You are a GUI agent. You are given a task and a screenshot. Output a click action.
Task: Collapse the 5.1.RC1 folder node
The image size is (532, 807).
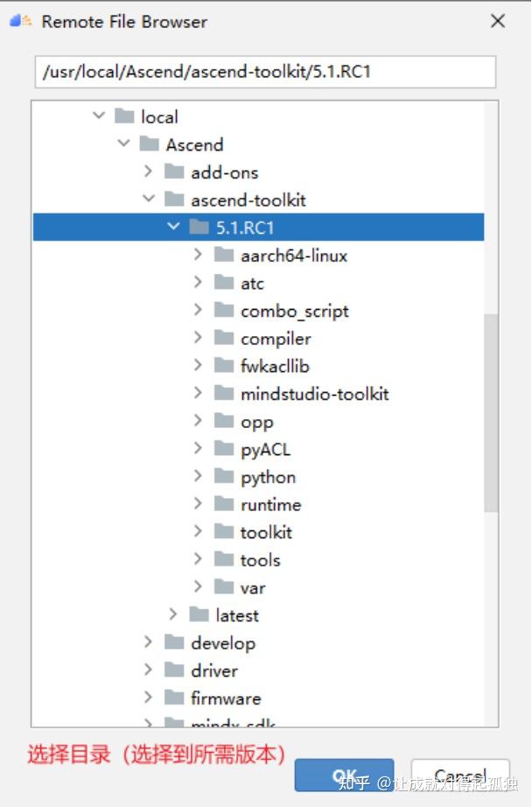coord(173,228)
